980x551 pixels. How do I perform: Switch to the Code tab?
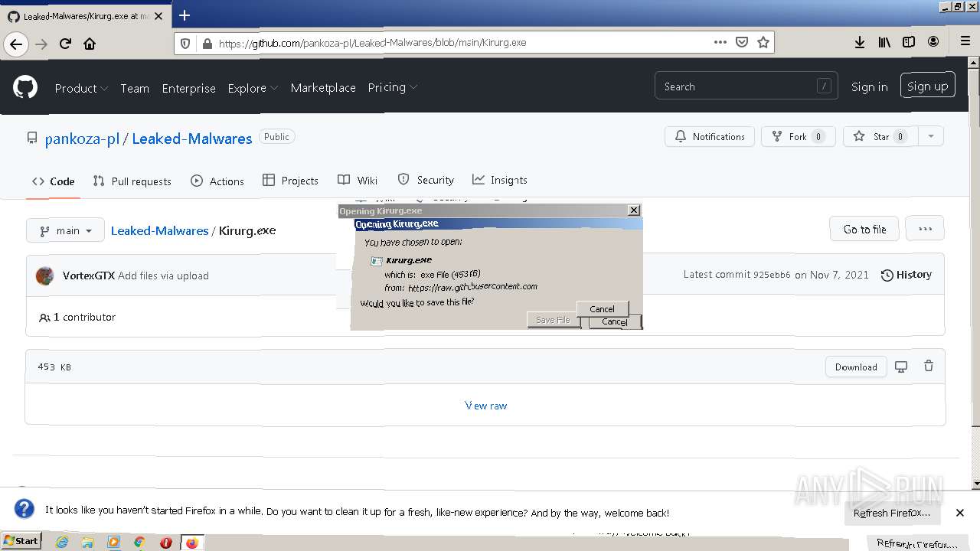click(53, 181)
